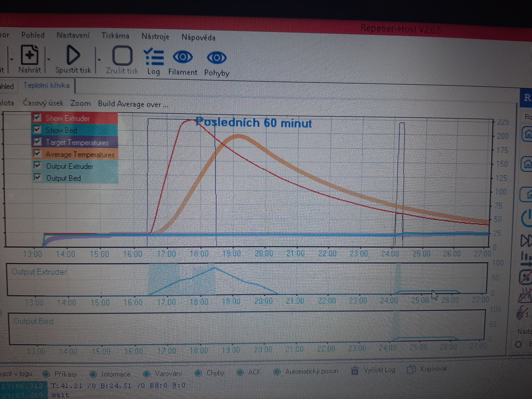Uncheck the Show Extruder checkbox
The width and height of the screenshot is (532, 399).
(x=37, y=117)
